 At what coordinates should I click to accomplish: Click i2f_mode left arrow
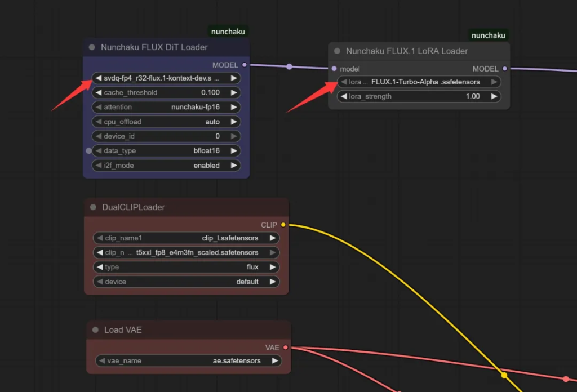click(98, 166)
